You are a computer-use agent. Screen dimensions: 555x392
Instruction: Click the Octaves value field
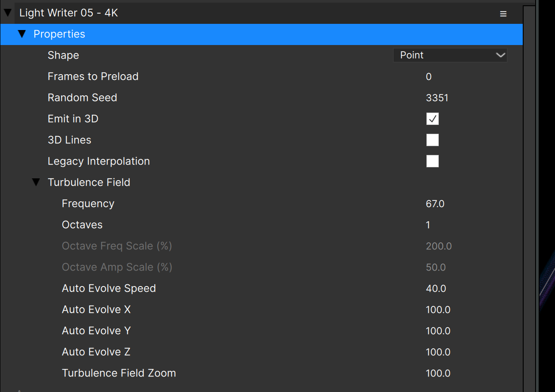click(427, 225)
